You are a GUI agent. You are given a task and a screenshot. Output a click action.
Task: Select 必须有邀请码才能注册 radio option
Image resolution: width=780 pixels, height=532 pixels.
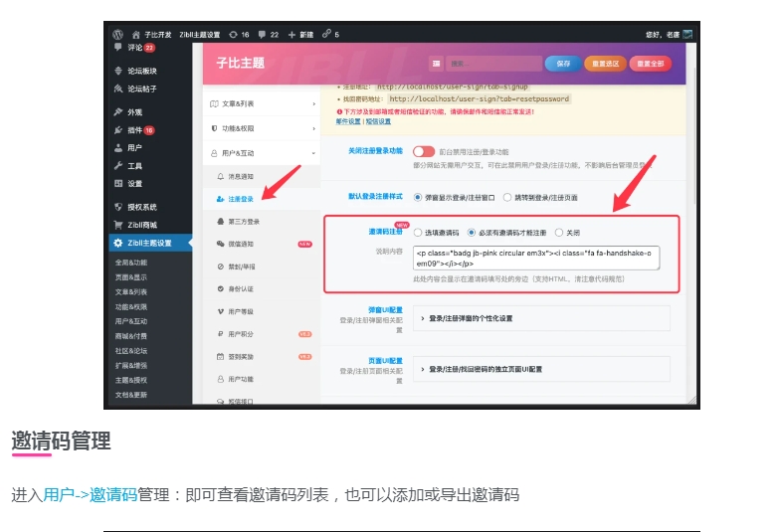472,233
